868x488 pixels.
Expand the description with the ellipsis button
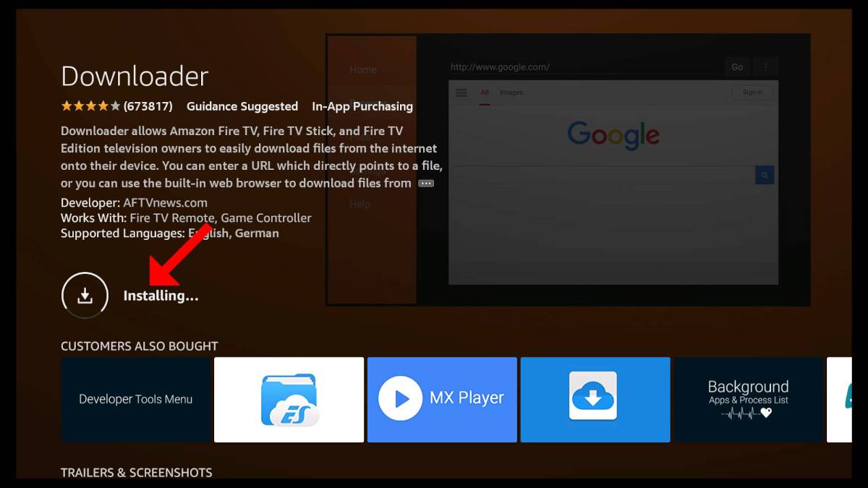click(426, 184)
